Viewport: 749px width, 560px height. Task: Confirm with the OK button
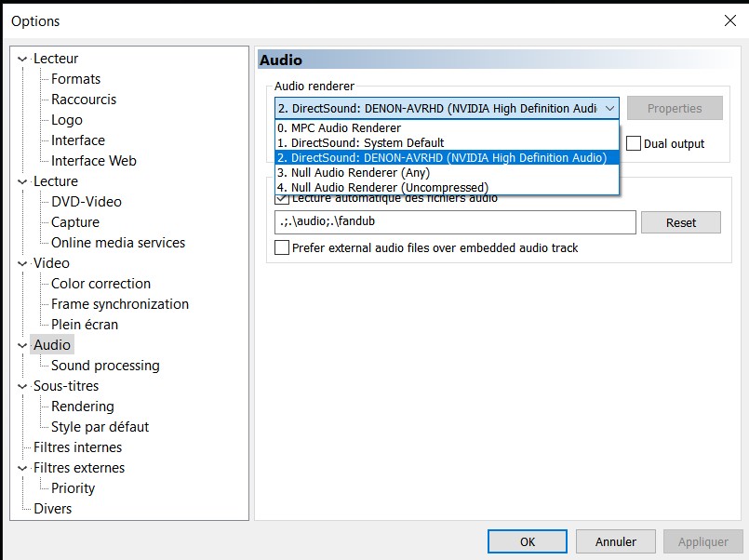(528, 541)
